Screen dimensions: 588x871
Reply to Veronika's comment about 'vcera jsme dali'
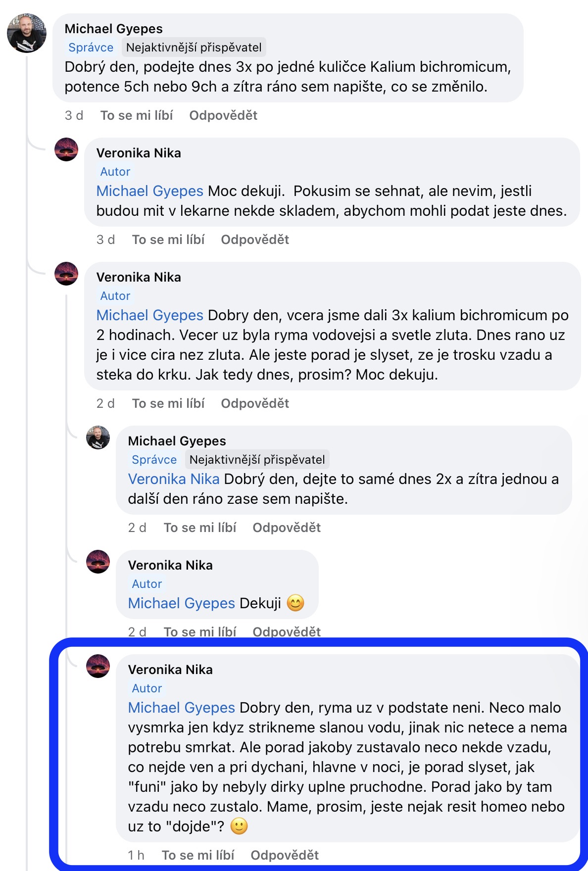tap(255, 403)
